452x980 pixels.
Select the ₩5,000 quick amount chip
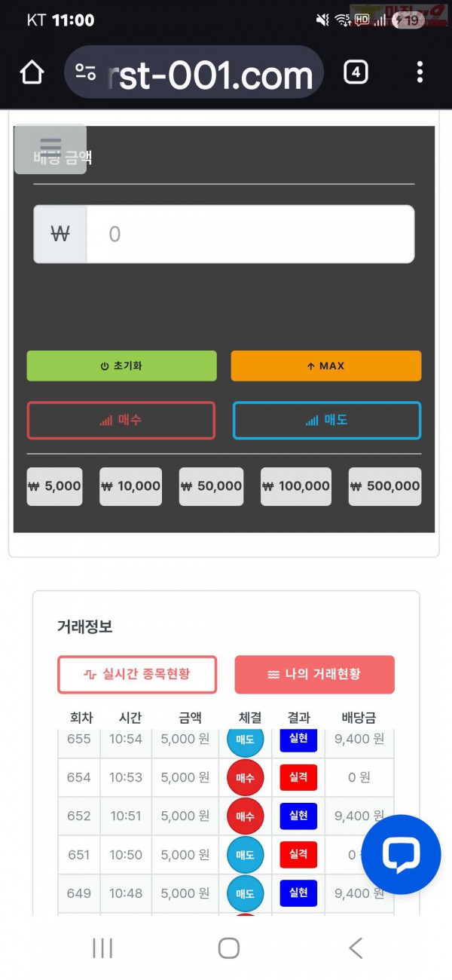point(54,486)
